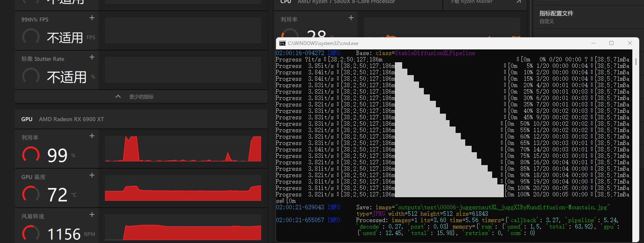Maximize the cmd.exe window

tap(611, 43)
